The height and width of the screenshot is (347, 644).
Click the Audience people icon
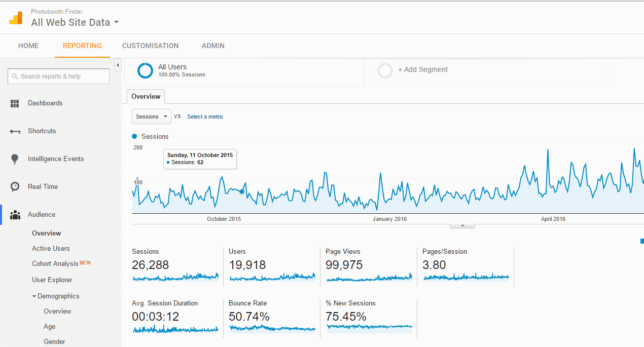[15, 215]
